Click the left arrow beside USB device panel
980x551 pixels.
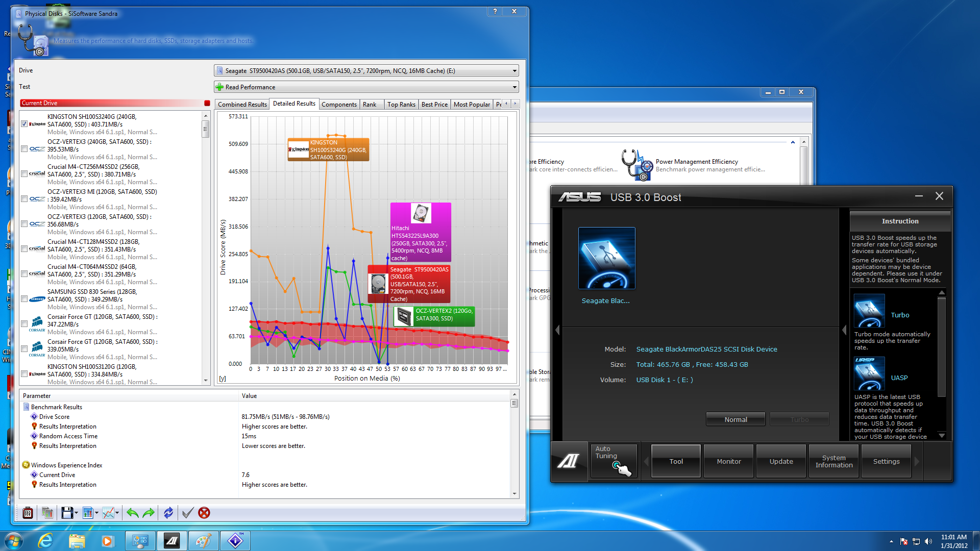(557, 330)
